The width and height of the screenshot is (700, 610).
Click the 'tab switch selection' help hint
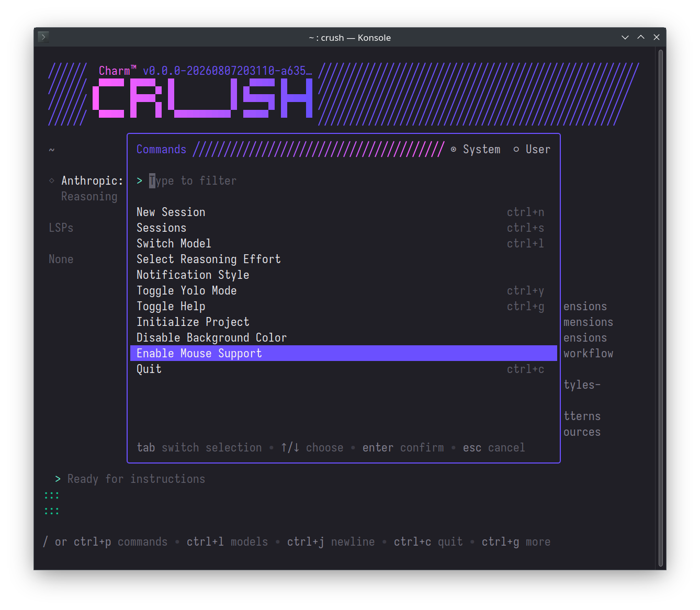coord(199,448)
